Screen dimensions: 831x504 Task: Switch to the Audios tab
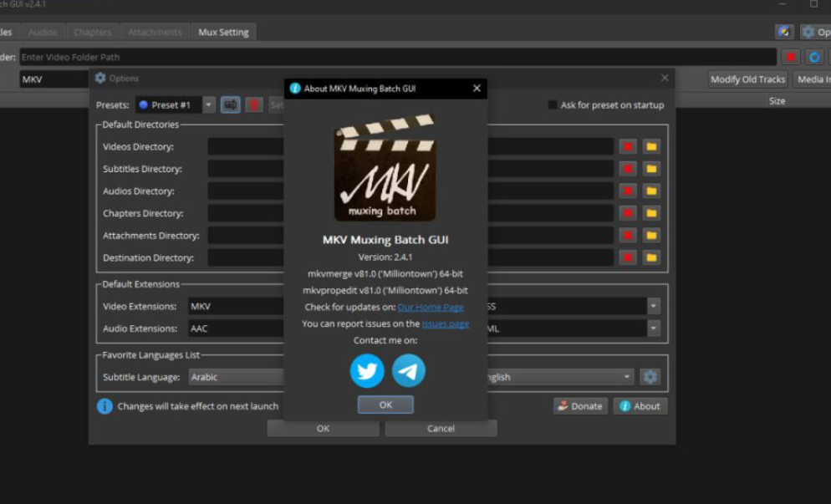(43, 32)
